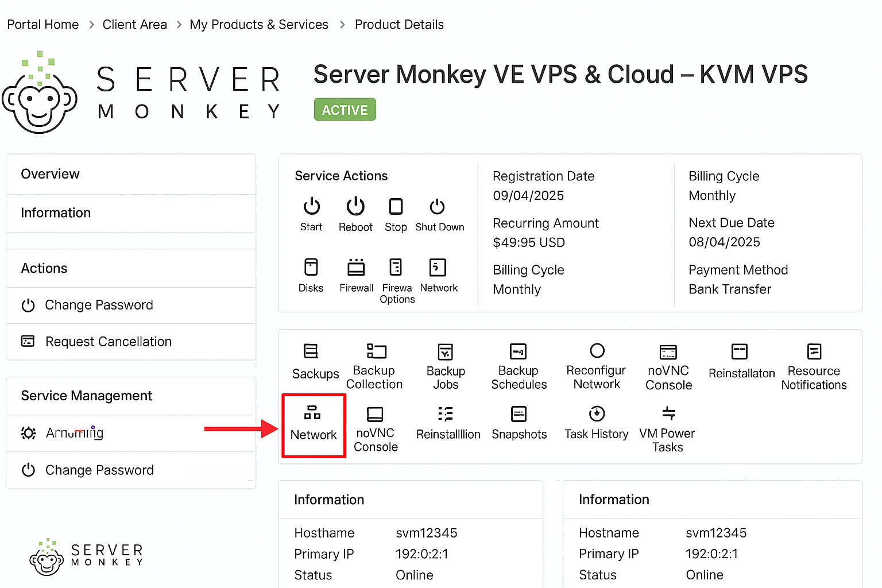Click the small Server Monkey footer logo
The image size is (882, 588).
click(x=86, y=557)
